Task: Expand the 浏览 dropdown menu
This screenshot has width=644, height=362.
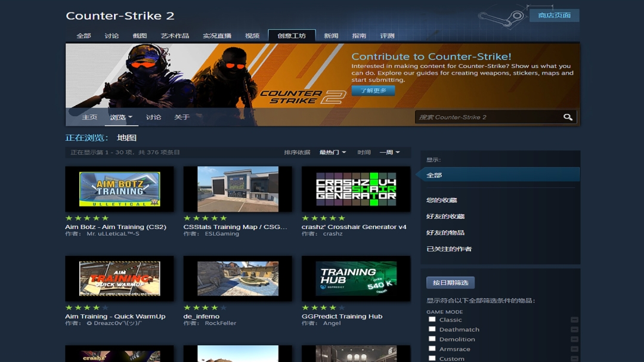Action: pos(121,117)
